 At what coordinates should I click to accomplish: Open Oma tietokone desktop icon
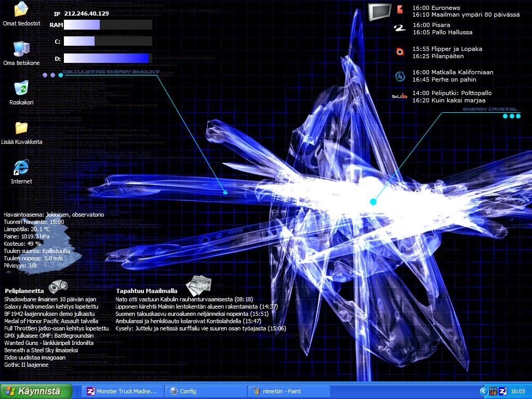click(21, 49)
